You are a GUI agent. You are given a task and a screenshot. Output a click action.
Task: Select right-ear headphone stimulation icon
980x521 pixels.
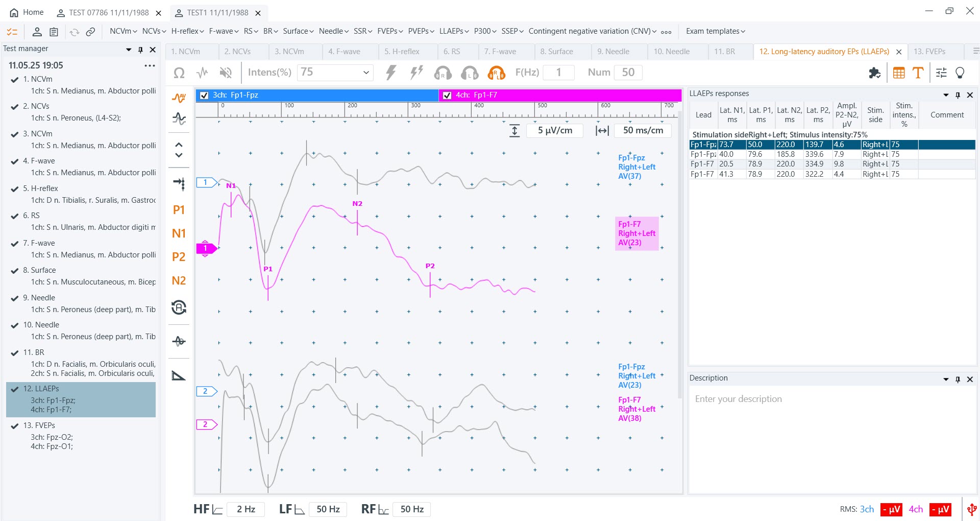point(443,73)
